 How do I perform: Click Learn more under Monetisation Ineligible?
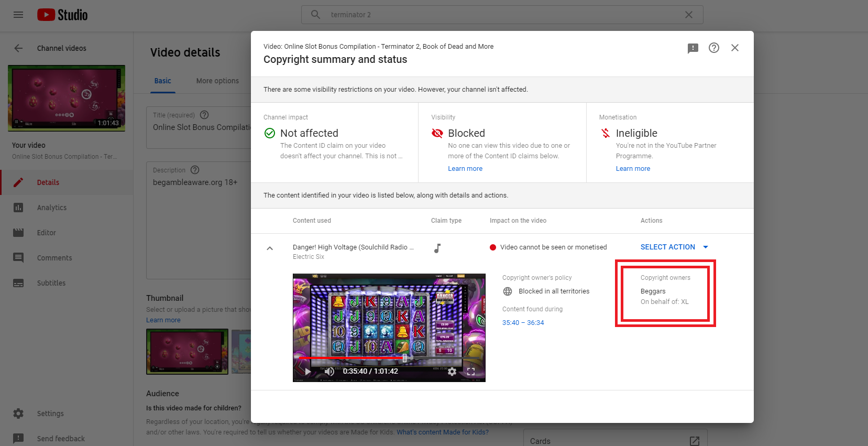pyautogui.click(x=633, y=169)
